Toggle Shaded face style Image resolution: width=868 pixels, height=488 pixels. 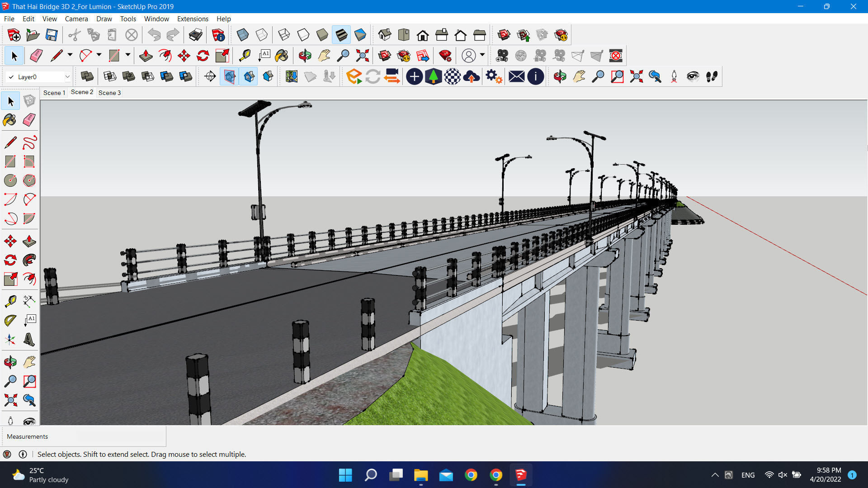point(322,35)
